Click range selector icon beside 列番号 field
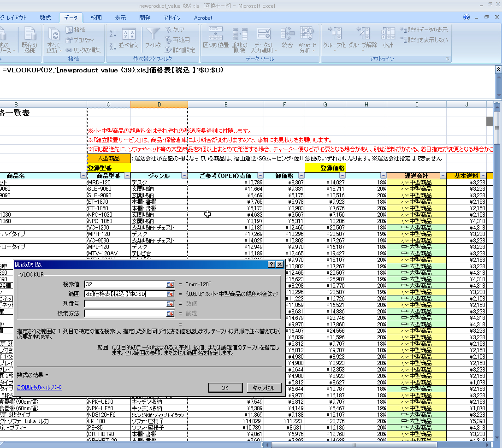This screenshot has width=502, height=448. pos(170,303)
